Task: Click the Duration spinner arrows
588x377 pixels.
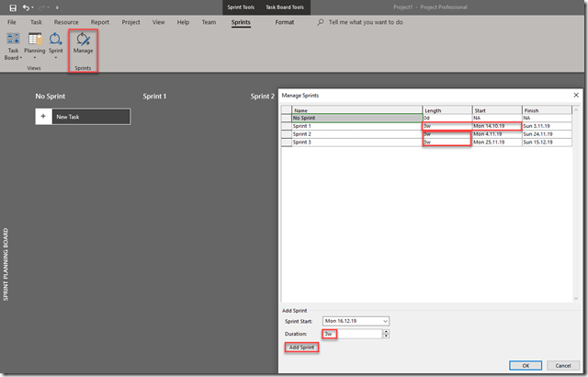Action: pyautogui.click(x=385, y=334)
